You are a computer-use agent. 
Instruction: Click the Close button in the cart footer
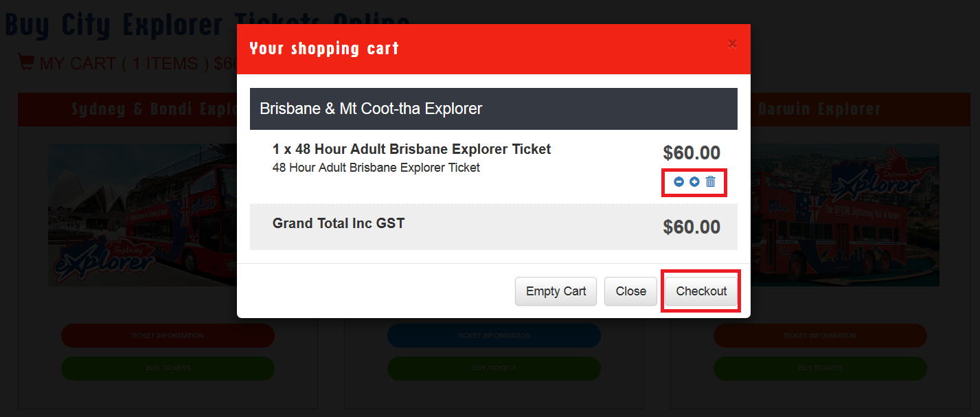pyautogui.click(x=630, y=291)
